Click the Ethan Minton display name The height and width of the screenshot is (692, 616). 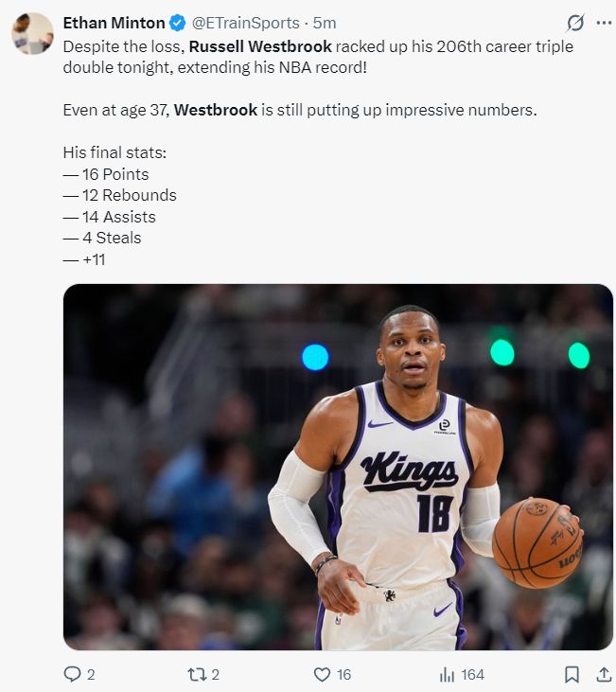click(114, 23)
